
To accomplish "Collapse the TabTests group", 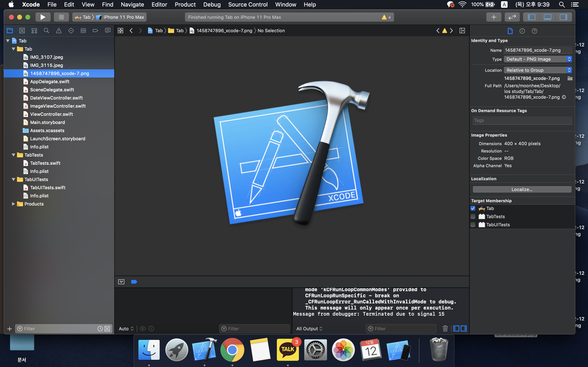I will point(13,155).
